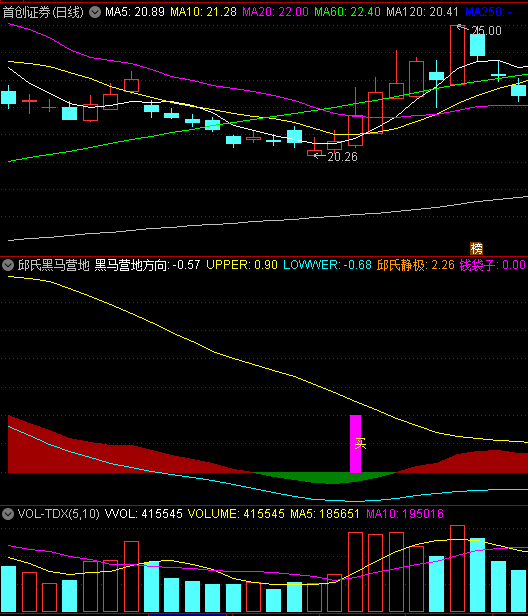
Task: Click the 首创证券(日线) chart title
Action: [43, 12]
